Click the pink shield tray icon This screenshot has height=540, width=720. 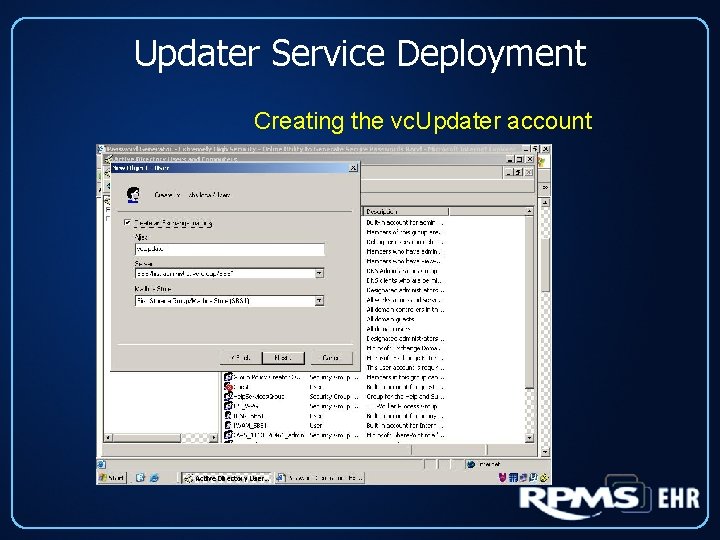(x=502, y=478)
